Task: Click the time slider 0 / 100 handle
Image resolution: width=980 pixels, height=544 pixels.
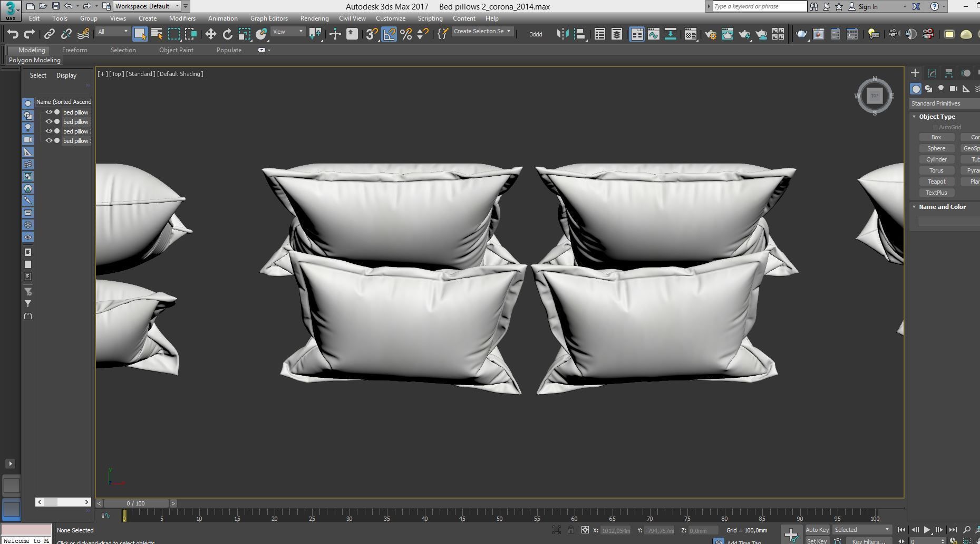Action: (136, 503)
